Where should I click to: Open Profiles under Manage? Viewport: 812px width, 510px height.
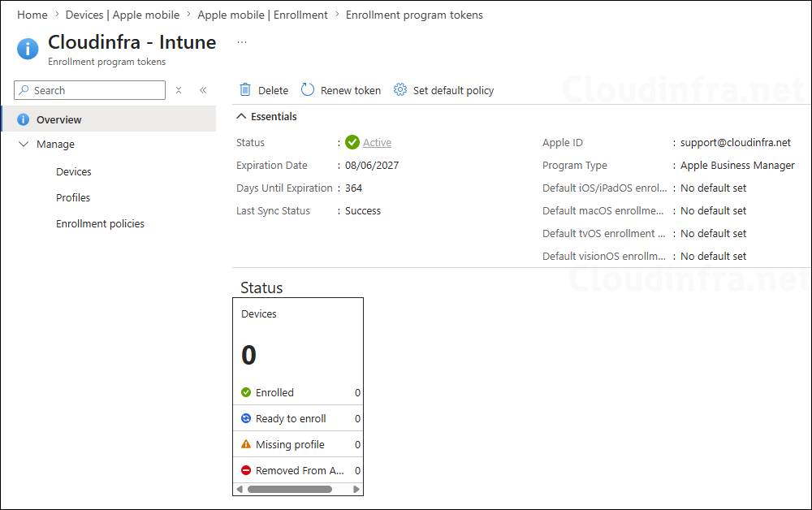pos(73,198)
